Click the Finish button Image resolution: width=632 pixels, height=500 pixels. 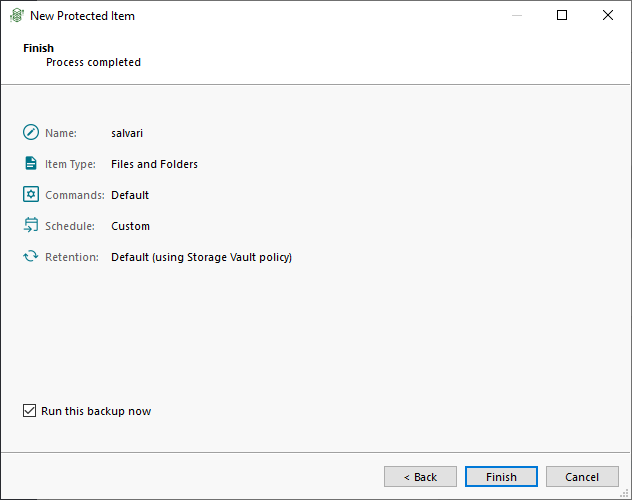(x=501, y=477)
